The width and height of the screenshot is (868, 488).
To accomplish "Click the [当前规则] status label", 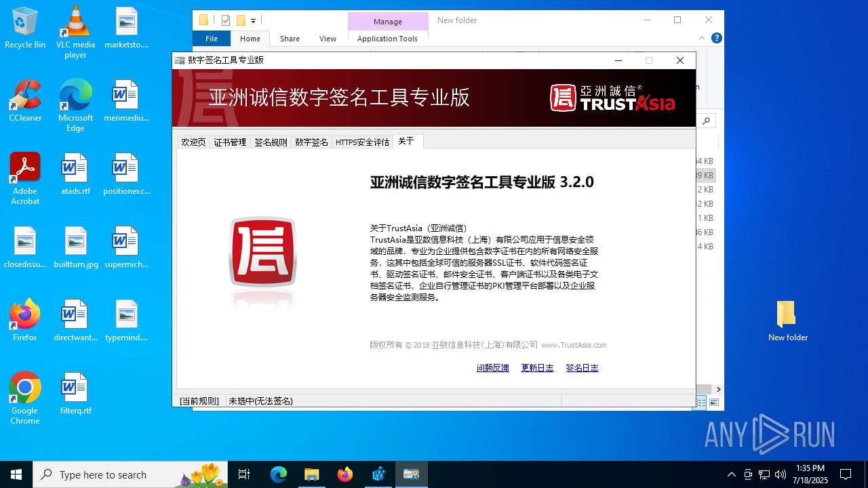I will 199,401.
